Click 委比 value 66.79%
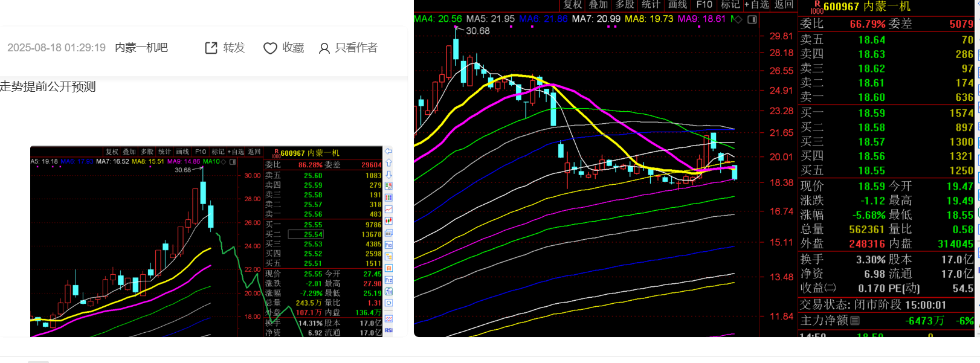 pos(868,24)
